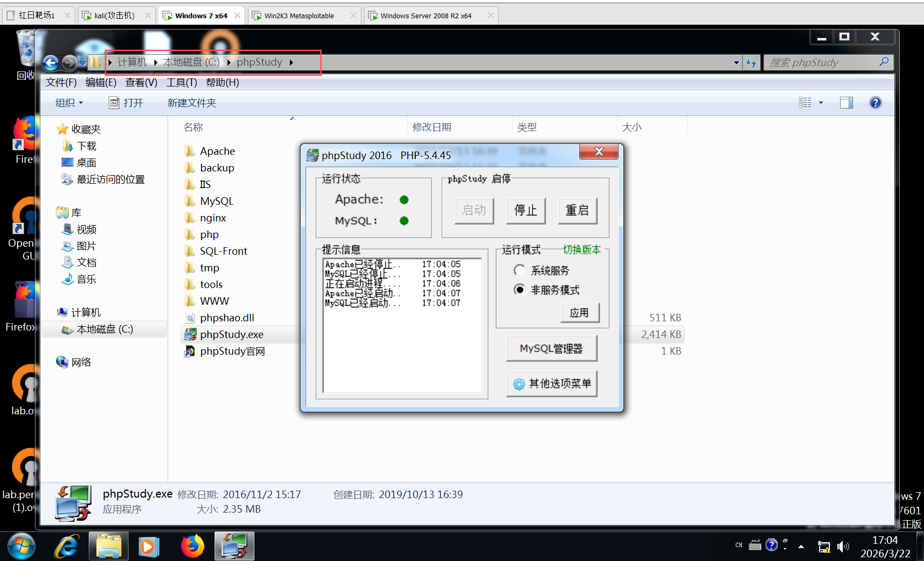Screen dimensions: 924x561
Task: Click the 重启 button
Action: 578,210
